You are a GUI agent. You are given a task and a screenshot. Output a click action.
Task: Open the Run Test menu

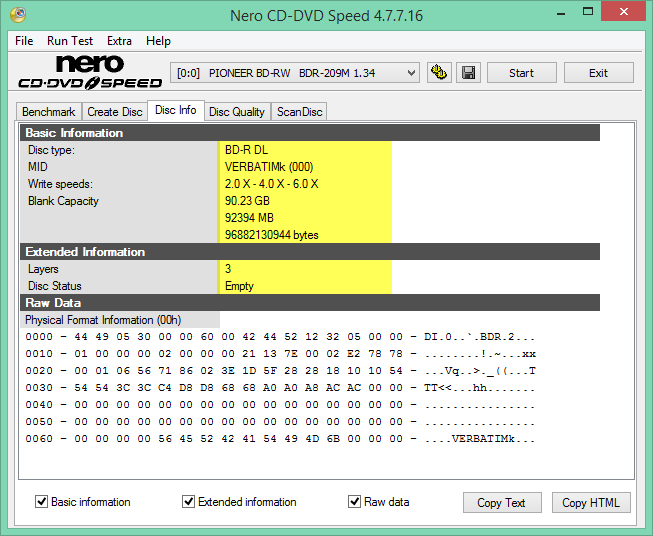pos(70,41)
